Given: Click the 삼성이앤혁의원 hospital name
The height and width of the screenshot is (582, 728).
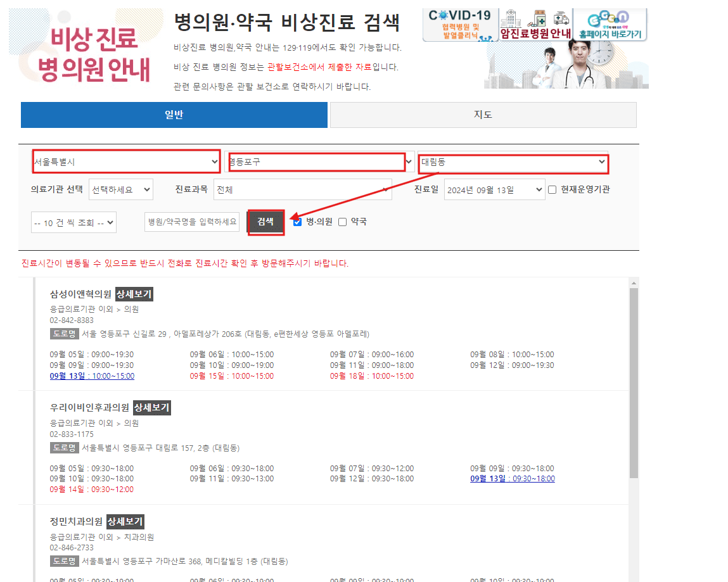Looking at the screenshot, I should click(81, 294).
